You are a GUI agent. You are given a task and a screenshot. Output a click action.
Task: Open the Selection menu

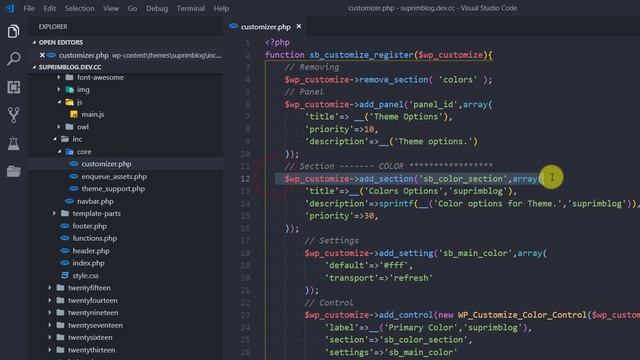pyautogui.click(x=79, y=8)
